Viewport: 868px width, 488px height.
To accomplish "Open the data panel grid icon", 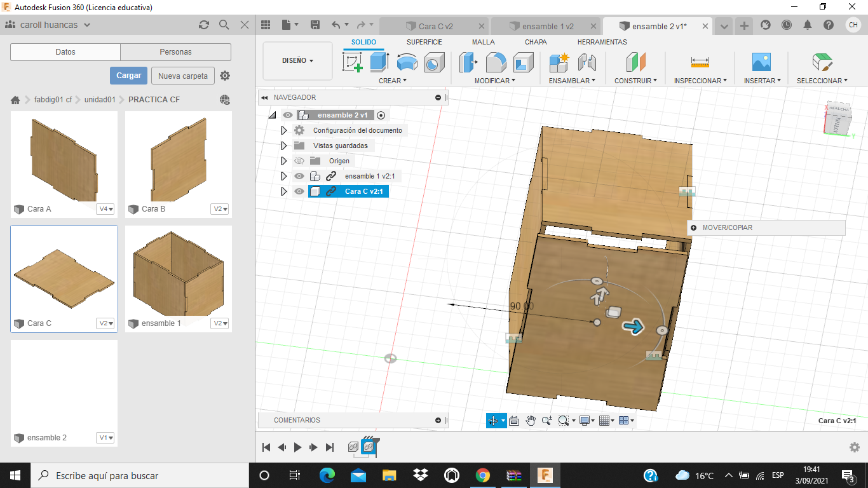I will [266, 25].
